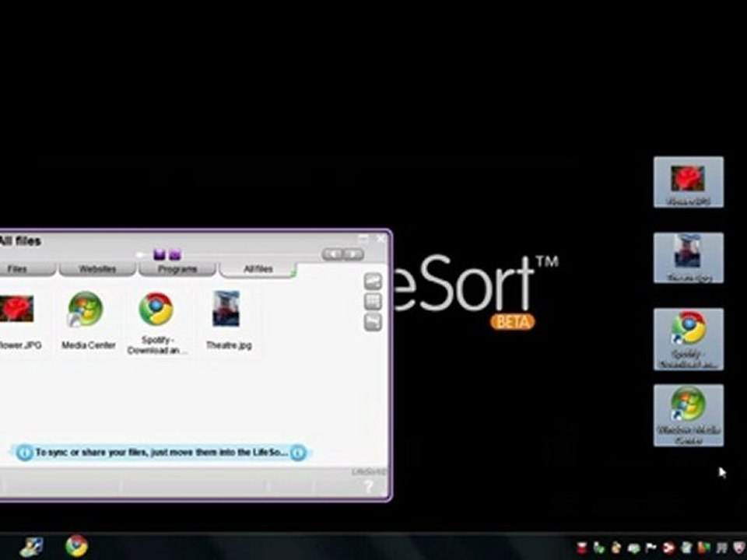
Task: Open Action Center white flag tray icon
Action: [651, 548]
